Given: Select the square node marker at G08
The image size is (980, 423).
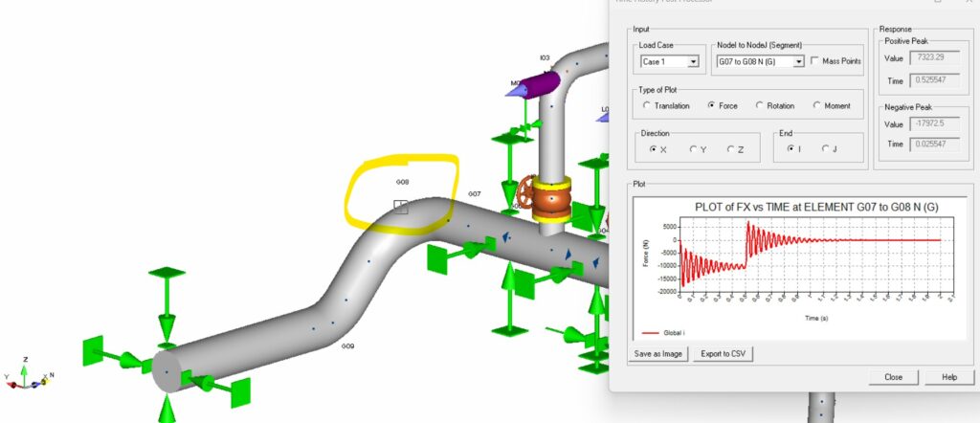Looking at the screenshot, I should tap(401, 206).
